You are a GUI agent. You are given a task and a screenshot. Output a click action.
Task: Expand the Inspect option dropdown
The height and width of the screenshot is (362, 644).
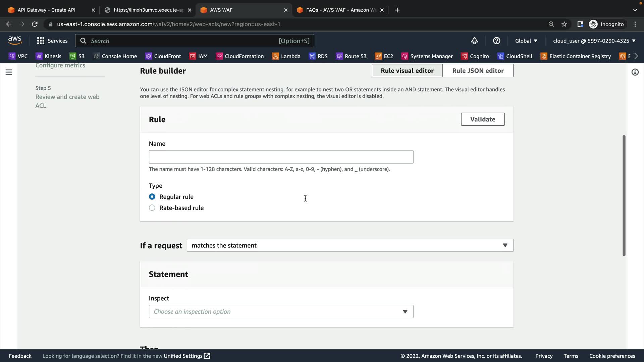(281, 312)
